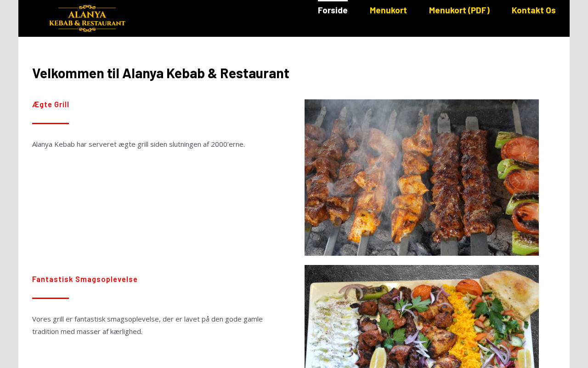Screen dimensions: 588x368
Task: Select the Ægte Grill subheading
Action: [51, 104]
